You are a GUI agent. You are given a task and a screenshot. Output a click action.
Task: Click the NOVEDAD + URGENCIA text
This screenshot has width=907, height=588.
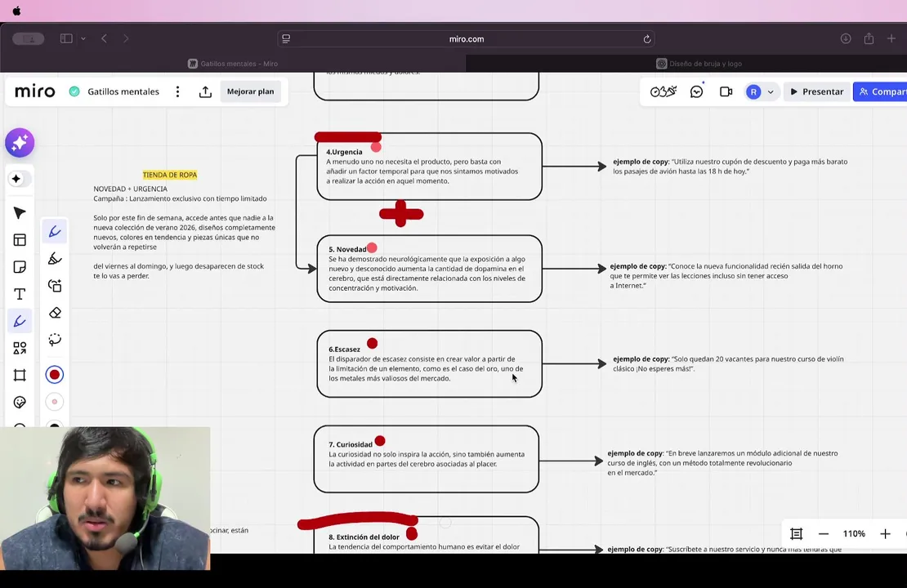130,189
